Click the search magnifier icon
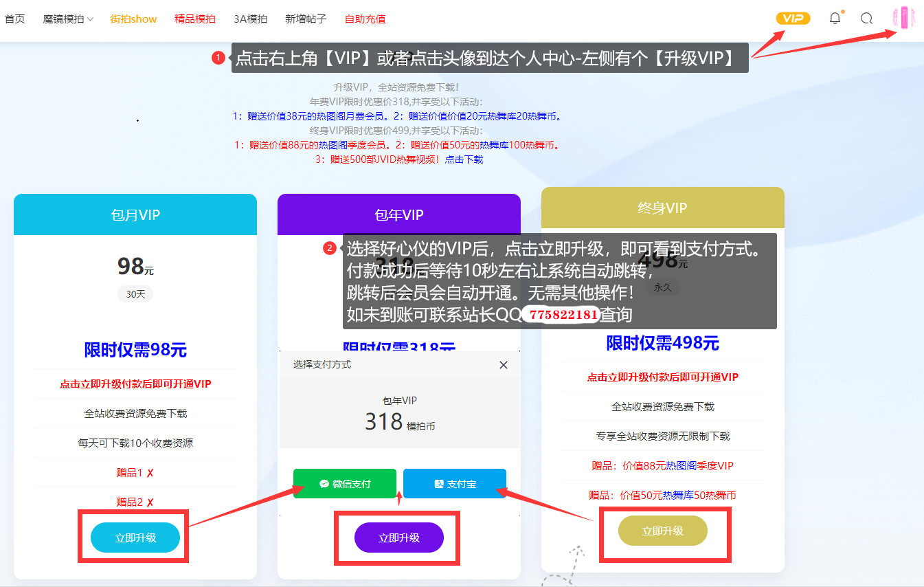The width and height of the screenshot is (924, 587). [866, 19]
